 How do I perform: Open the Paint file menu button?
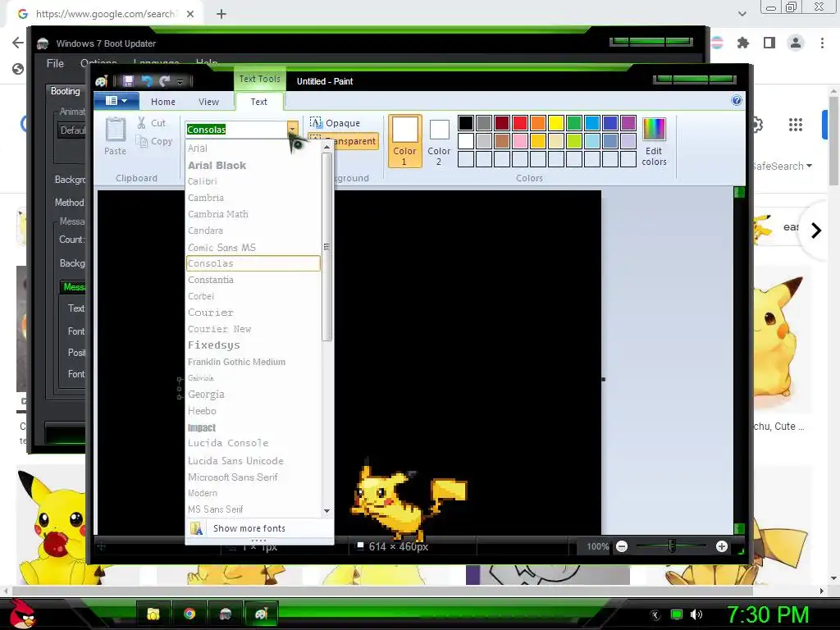(116, 101)
